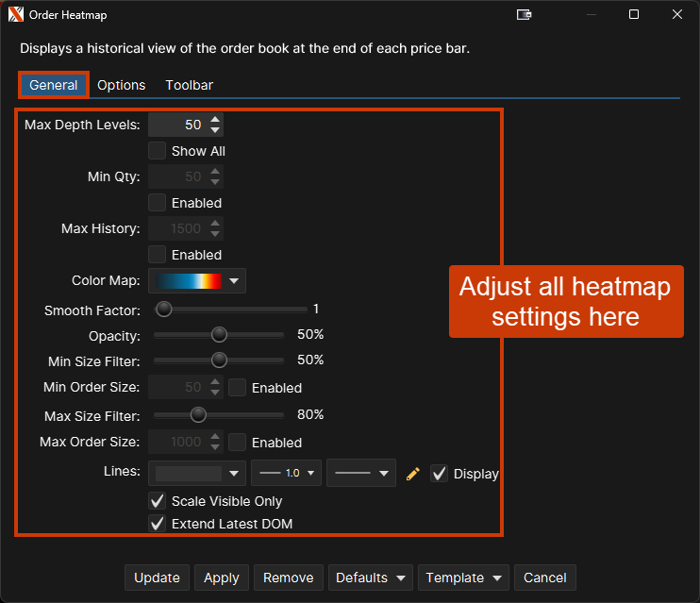Open the Template dropdown menu
This screenshot has height=603, width=700.
point(464,578)
